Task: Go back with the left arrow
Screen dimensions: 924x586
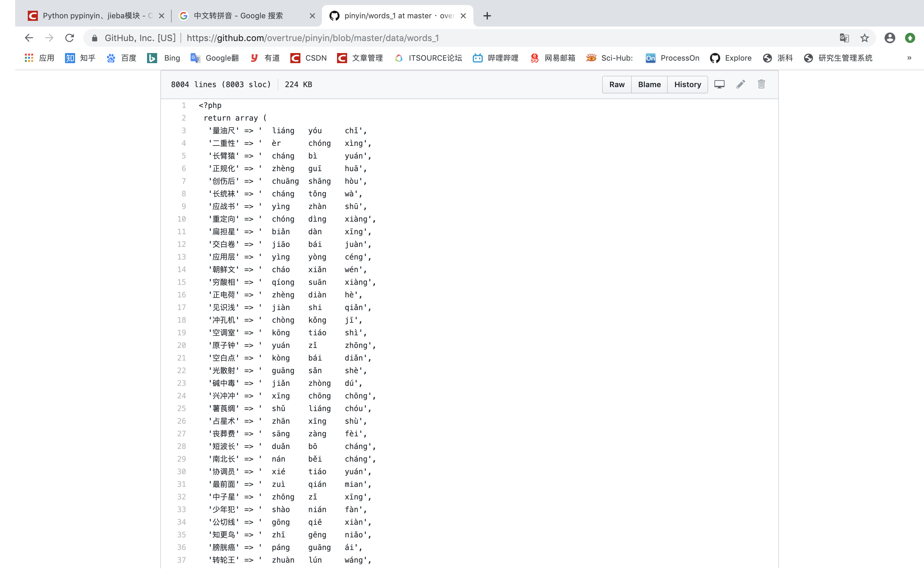Action: pos(29,38)
